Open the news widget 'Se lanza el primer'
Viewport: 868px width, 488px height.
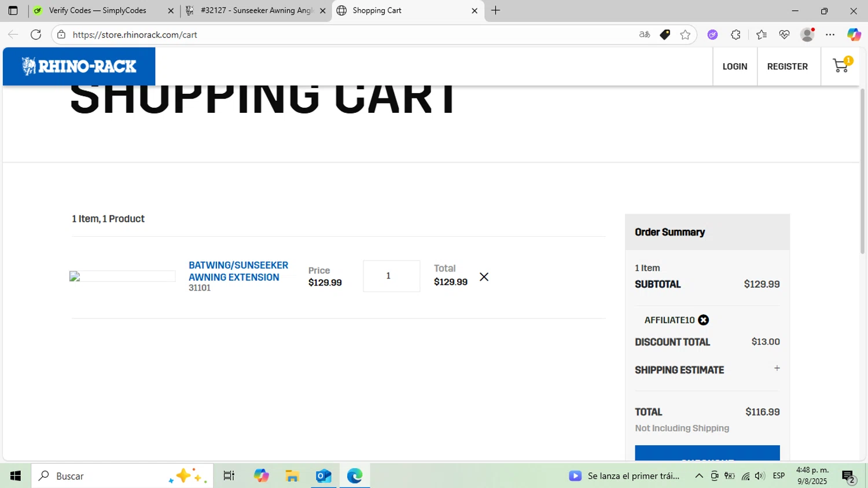coord(624,476)
